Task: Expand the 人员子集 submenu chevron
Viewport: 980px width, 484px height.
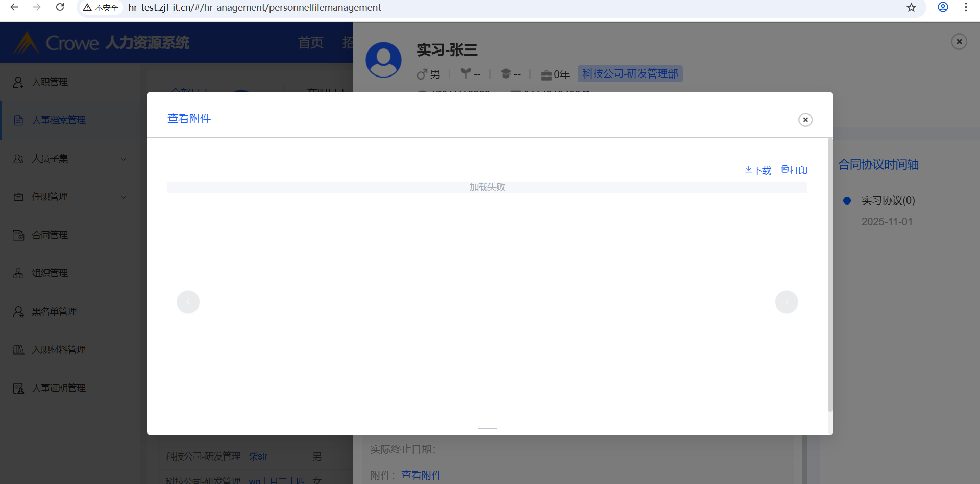Action: [123, 159]
